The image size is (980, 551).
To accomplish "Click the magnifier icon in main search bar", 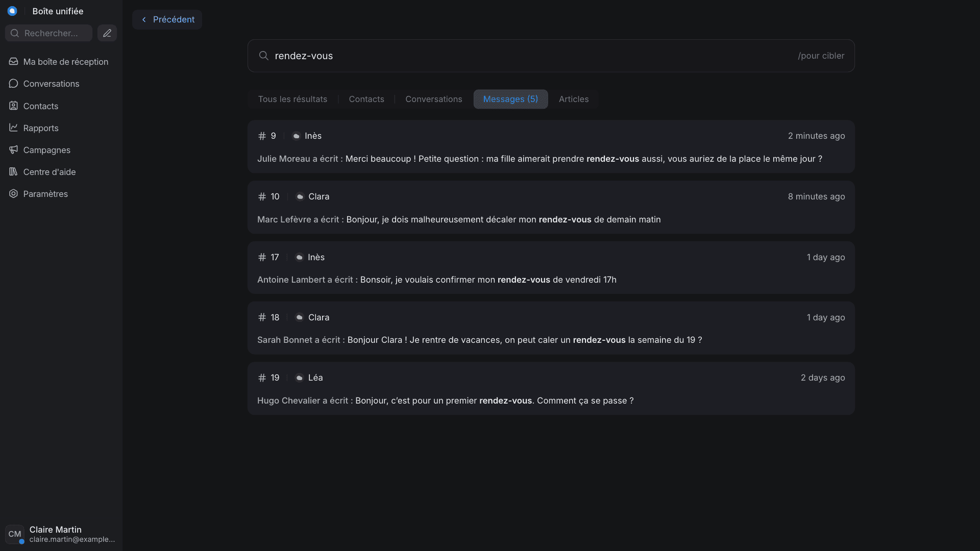I will 263,56.
